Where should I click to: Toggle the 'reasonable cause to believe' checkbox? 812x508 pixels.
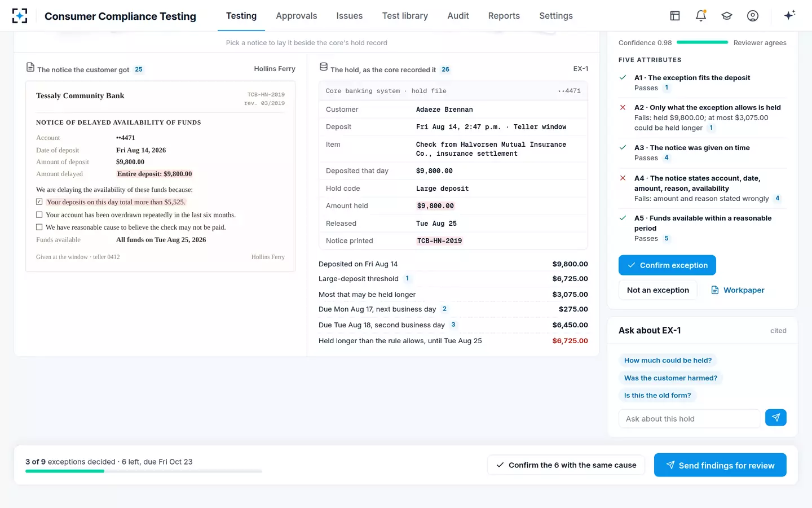click(x=39, y=227)
